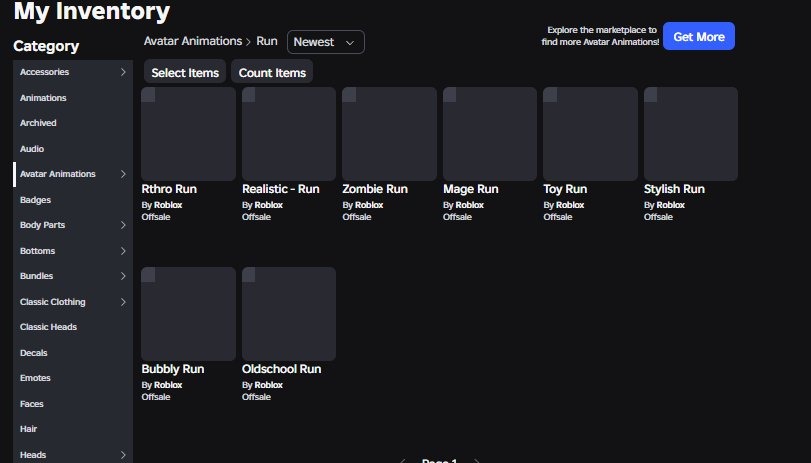
Task: Open the Emotes category
Action: (x=35, y=378)
